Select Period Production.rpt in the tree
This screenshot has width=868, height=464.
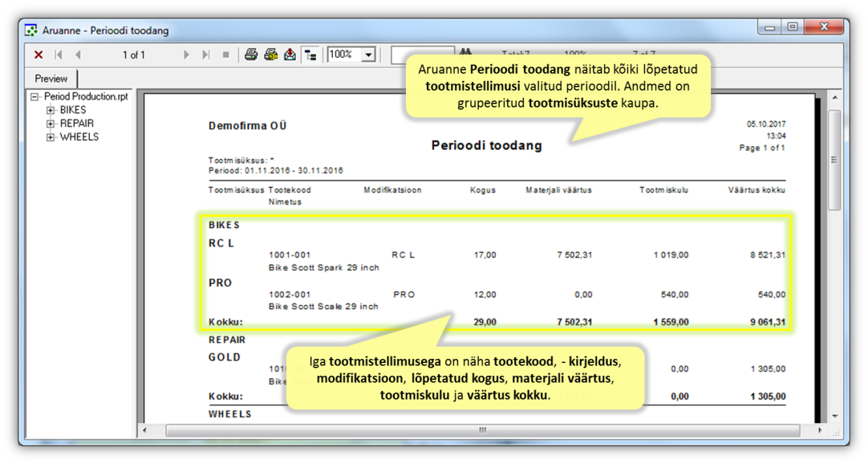click(86, 96)
